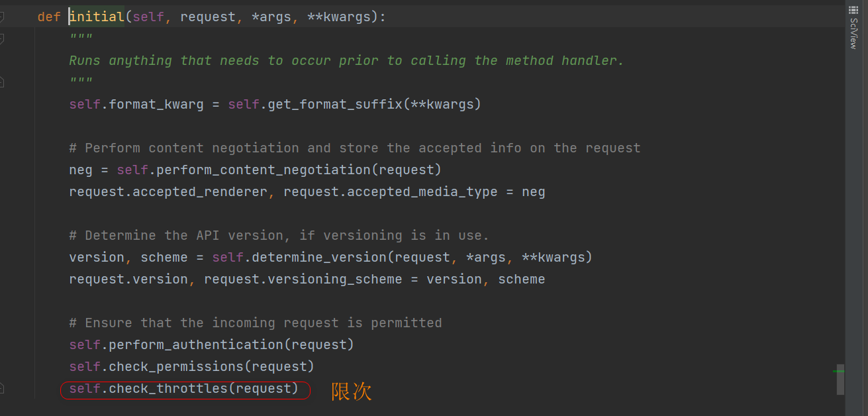This screenshot has height=416, width=868.
Task: Click 'request.version' at its line start
Action: (x=128, y=279)
